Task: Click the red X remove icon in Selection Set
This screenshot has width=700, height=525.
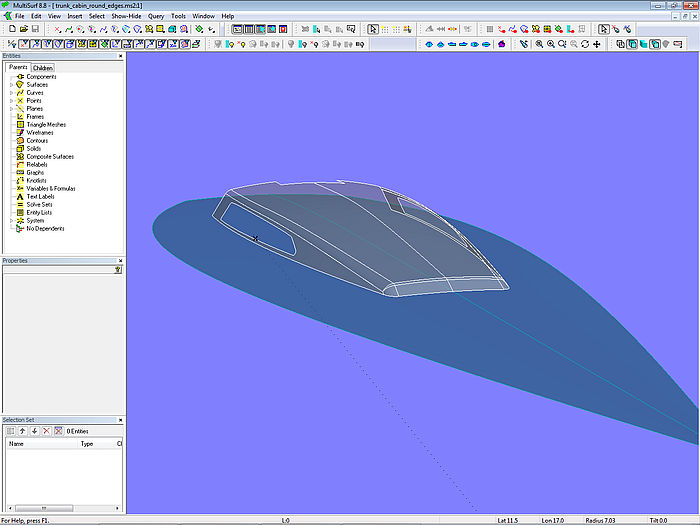Action: tap(46, 431)
